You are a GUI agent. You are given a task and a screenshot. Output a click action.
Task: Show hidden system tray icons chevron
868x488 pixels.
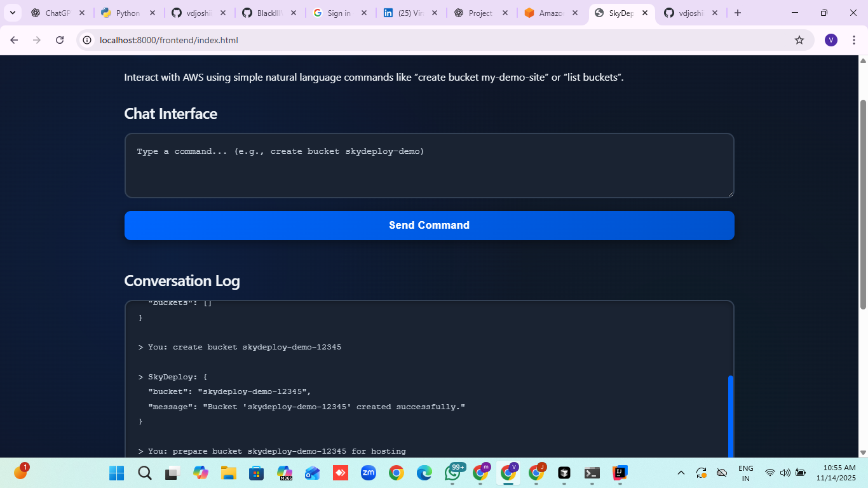click(x=681, y=473)
